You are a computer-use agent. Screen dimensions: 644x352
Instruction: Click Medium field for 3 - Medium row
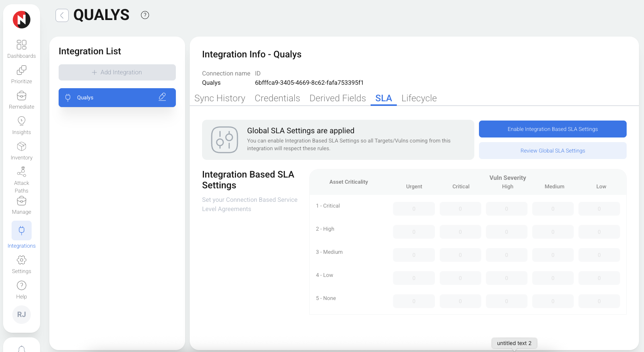coord(553,255)
